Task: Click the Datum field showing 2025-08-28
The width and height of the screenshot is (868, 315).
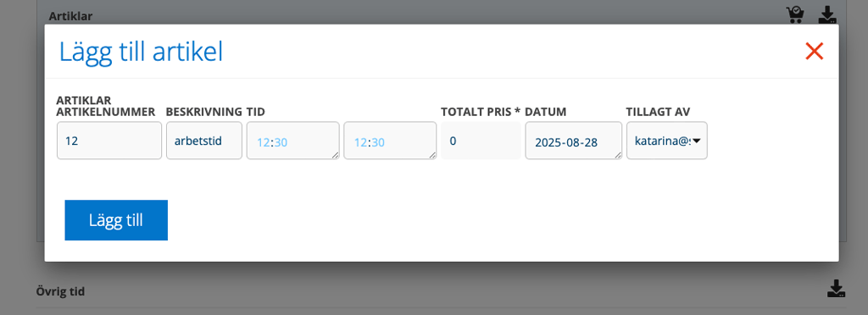Action: [x=574, y=141]
